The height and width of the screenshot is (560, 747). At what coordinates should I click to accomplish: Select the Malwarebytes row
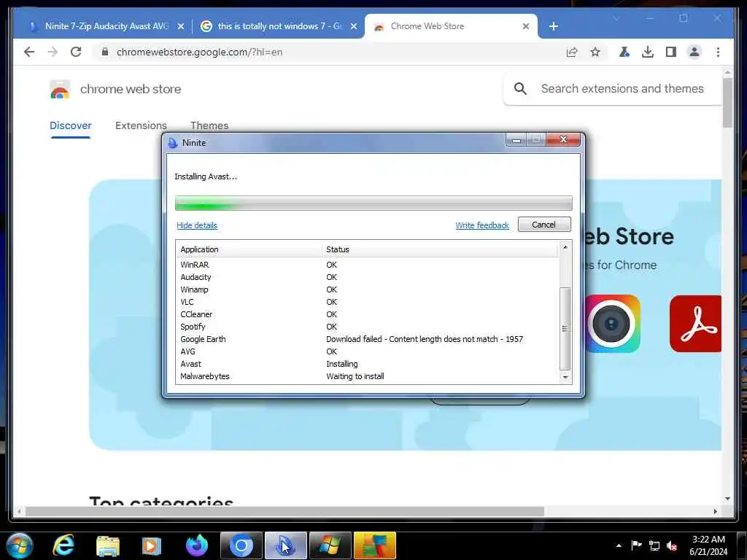coord(367,376)
